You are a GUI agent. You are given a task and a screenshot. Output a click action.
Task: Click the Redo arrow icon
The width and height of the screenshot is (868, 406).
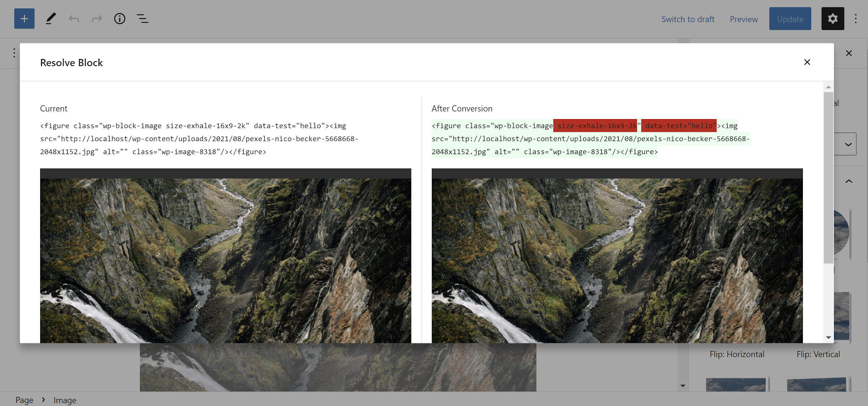click(97, 18)
